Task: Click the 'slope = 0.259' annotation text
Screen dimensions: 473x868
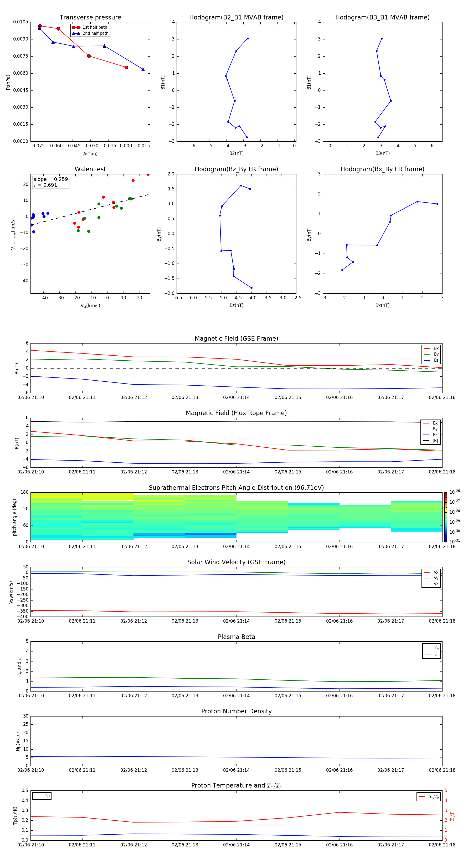Action: tap(50, 179)
